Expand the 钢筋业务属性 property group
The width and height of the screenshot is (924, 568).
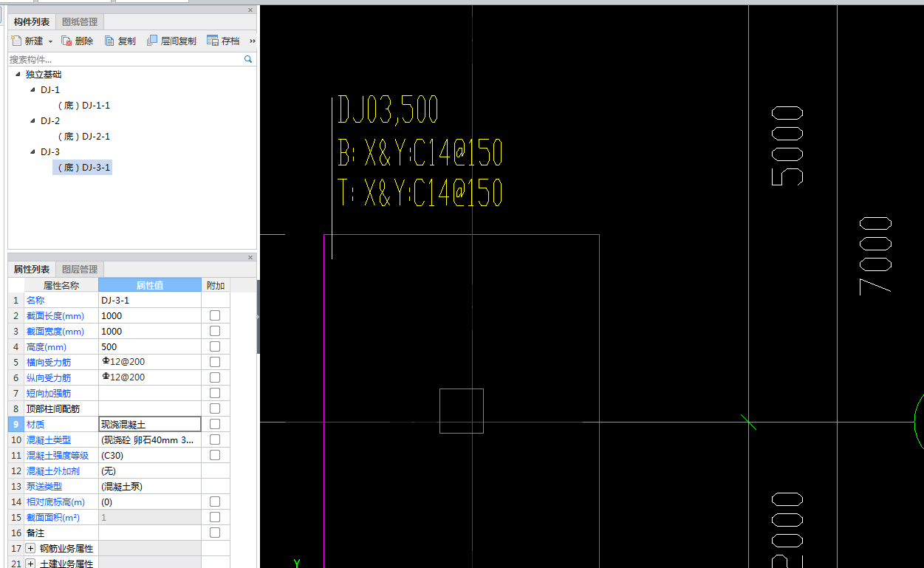point(31,548)
